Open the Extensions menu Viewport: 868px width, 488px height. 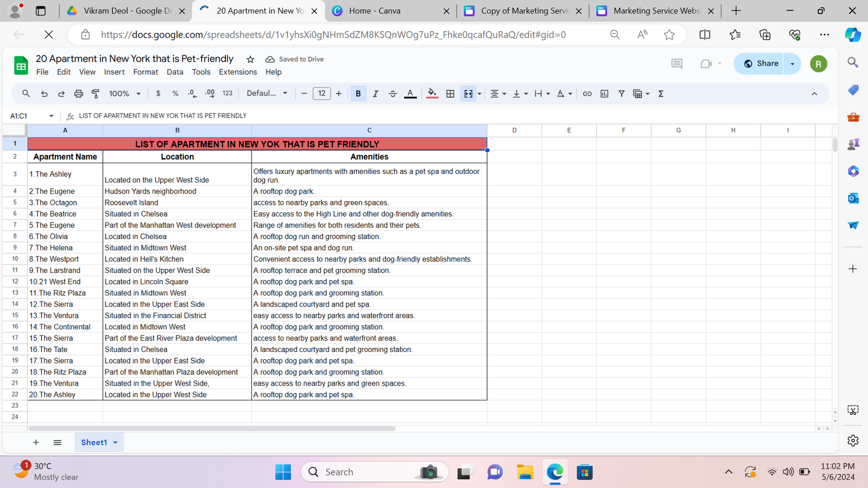point(238,72)
